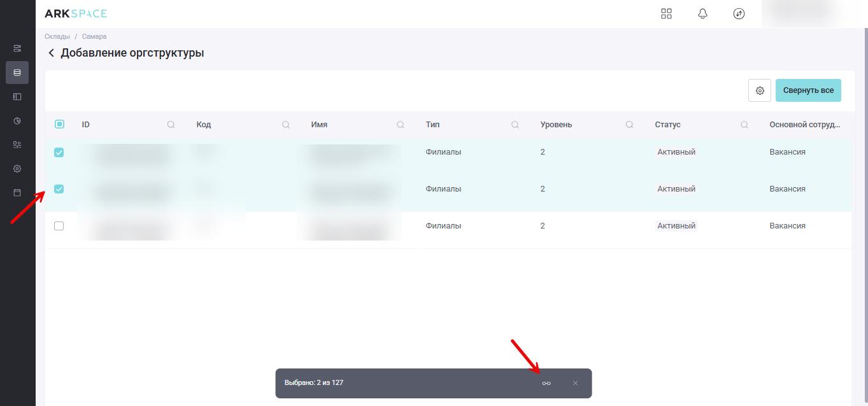Dismiss the selection bar with X
The image size is (868, 406).
pos(575,383)
